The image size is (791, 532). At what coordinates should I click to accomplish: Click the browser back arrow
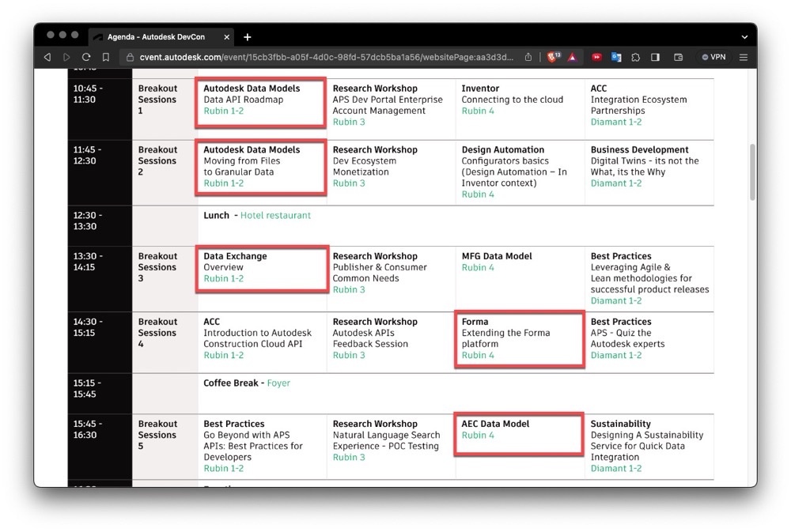click(x=47, y=57)
